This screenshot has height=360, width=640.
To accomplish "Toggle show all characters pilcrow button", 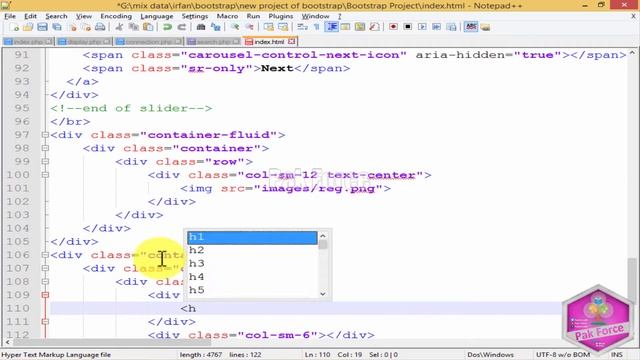I will [x=316, y=27].
